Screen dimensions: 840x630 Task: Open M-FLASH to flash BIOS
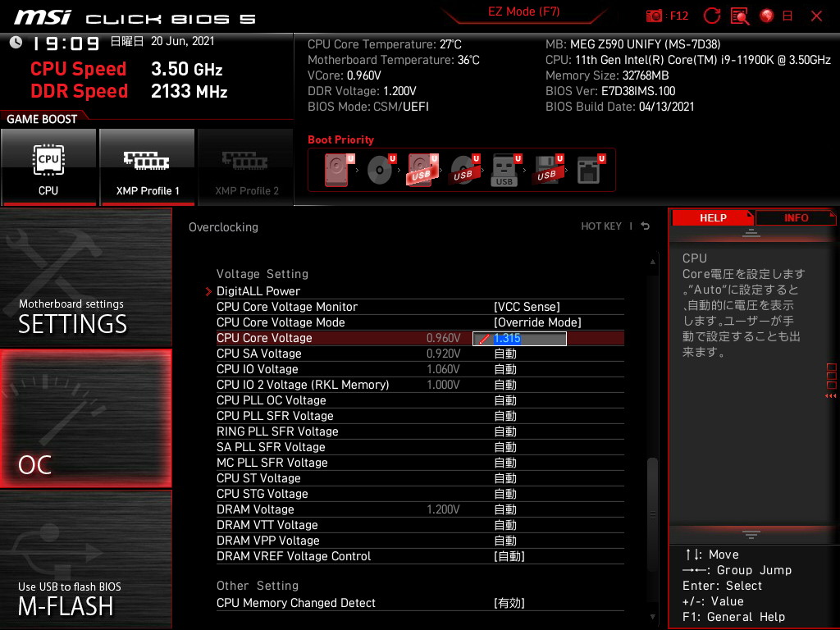pos(85,559)
